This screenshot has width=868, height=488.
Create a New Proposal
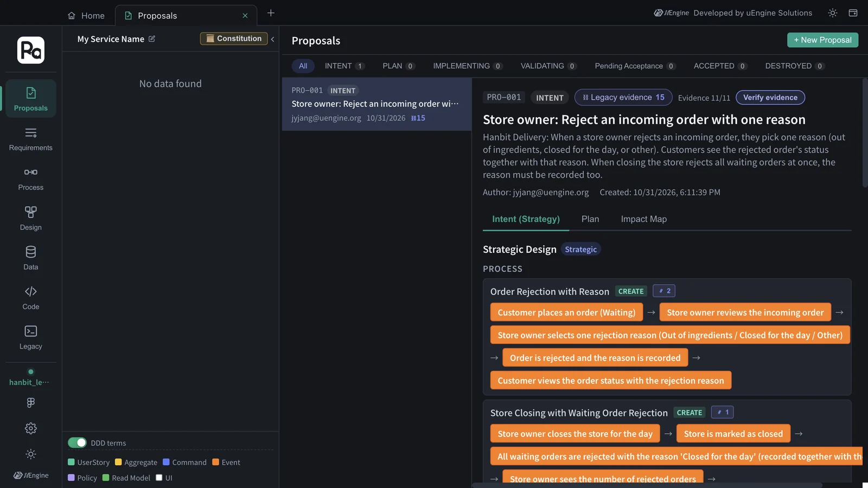(x=822, y=40)
